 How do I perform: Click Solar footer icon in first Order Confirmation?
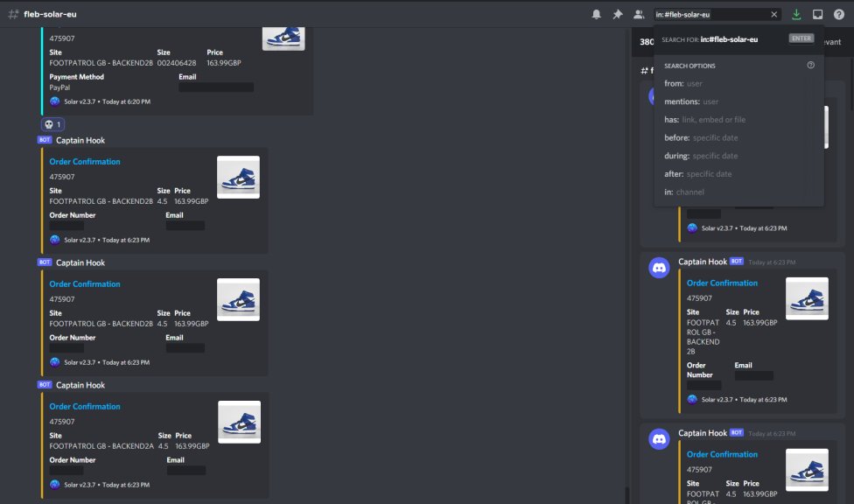54,240
